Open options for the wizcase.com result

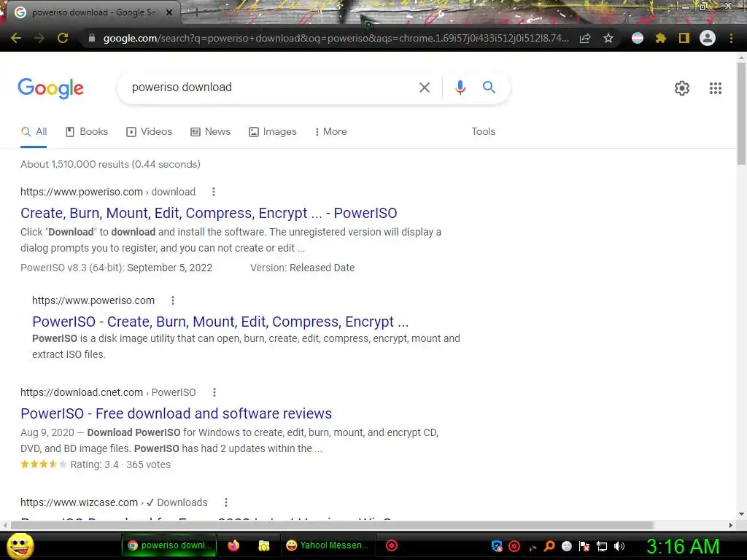(x=226, y=502)
